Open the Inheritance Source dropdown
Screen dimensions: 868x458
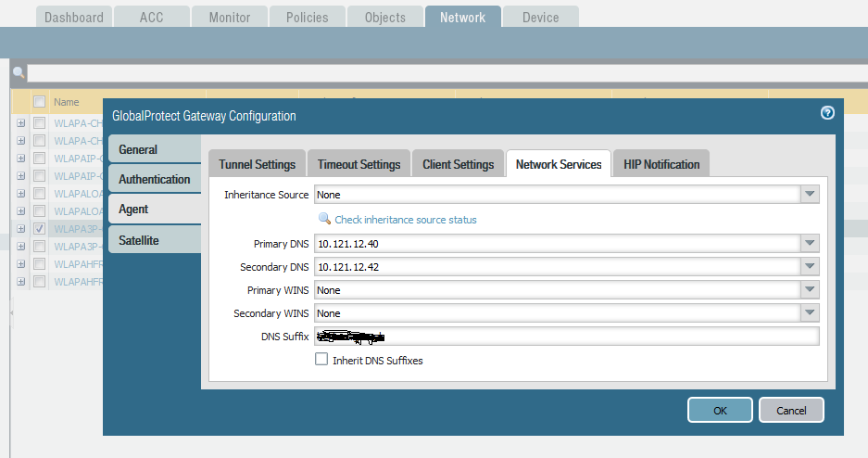click(810, 195)
